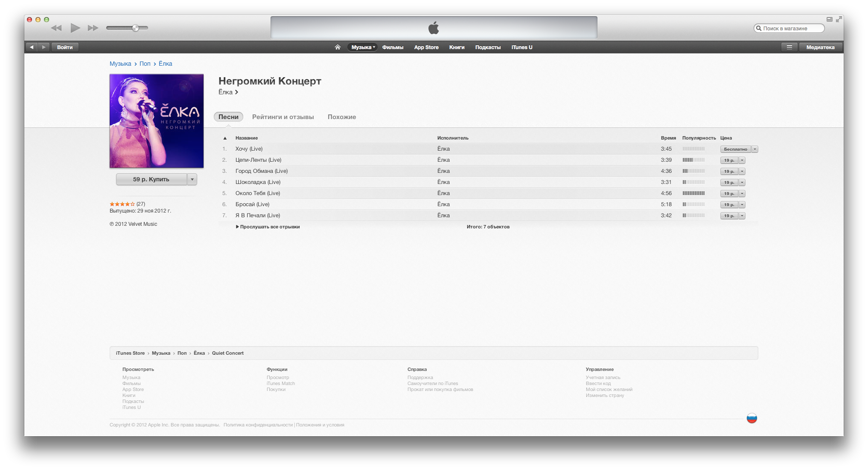Go back with the left arrow button
Image resolution: width=868 pixels, height=470 pixels.
coord(32,47)
